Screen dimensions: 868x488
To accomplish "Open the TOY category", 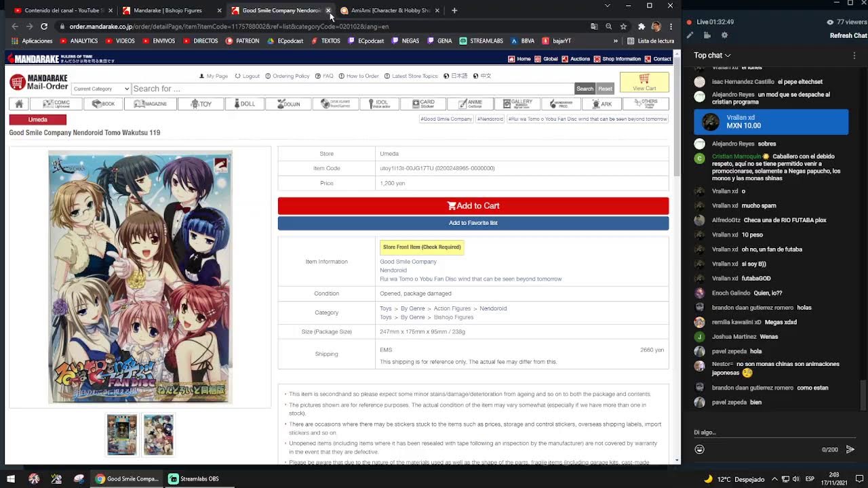I will pos(201,104).
